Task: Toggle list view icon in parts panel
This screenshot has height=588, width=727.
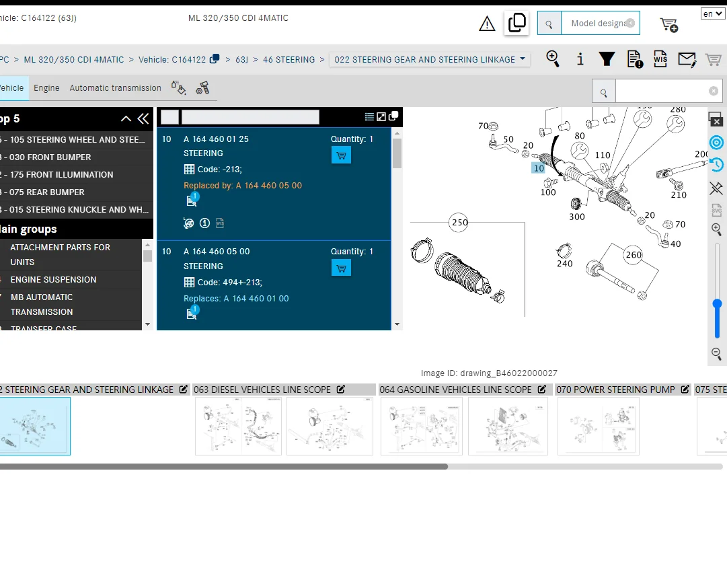Action: click(x=369, y=116)
